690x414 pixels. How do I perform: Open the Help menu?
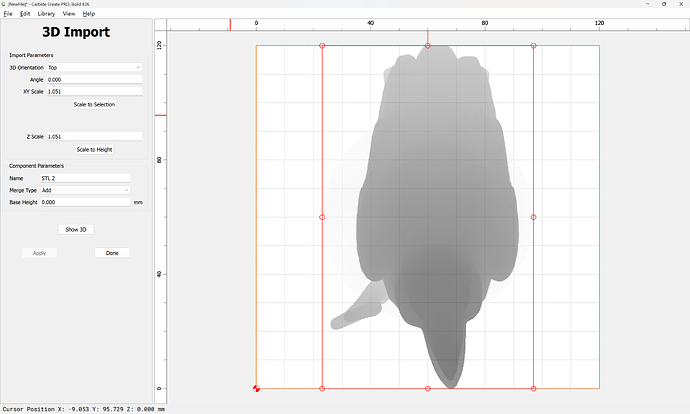click(89, 14)
